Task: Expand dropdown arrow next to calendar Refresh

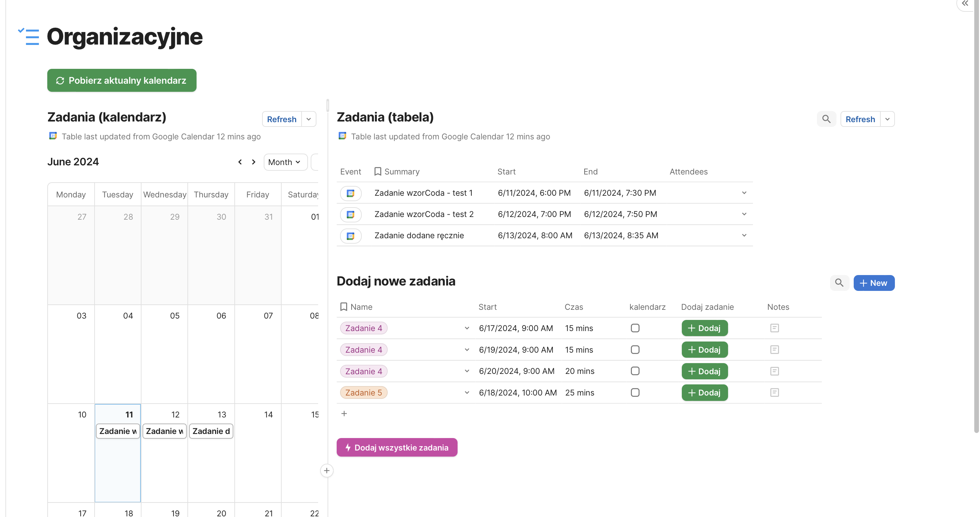Action: (x=309, y=119)
